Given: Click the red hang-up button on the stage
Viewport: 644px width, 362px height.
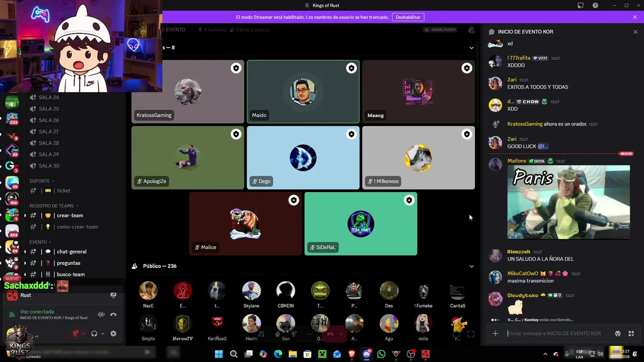Looking at the screenshot, I should [330, 334].
